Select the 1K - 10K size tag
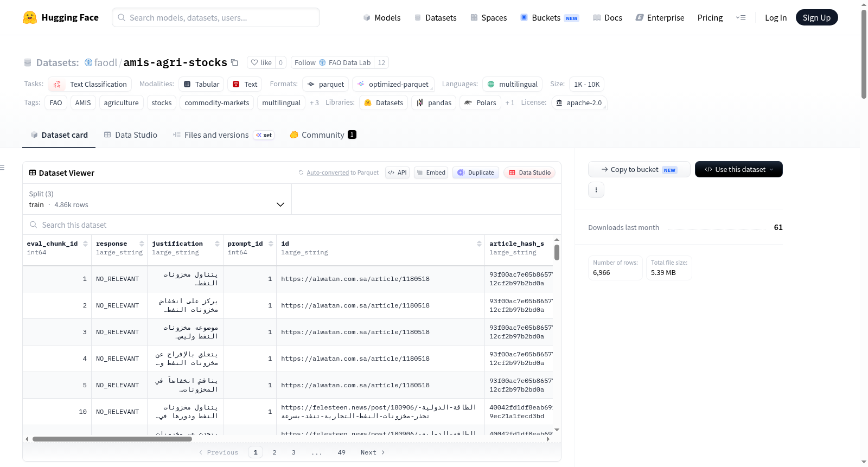This screenshot has height=467, width=868. tap(586, 84)
